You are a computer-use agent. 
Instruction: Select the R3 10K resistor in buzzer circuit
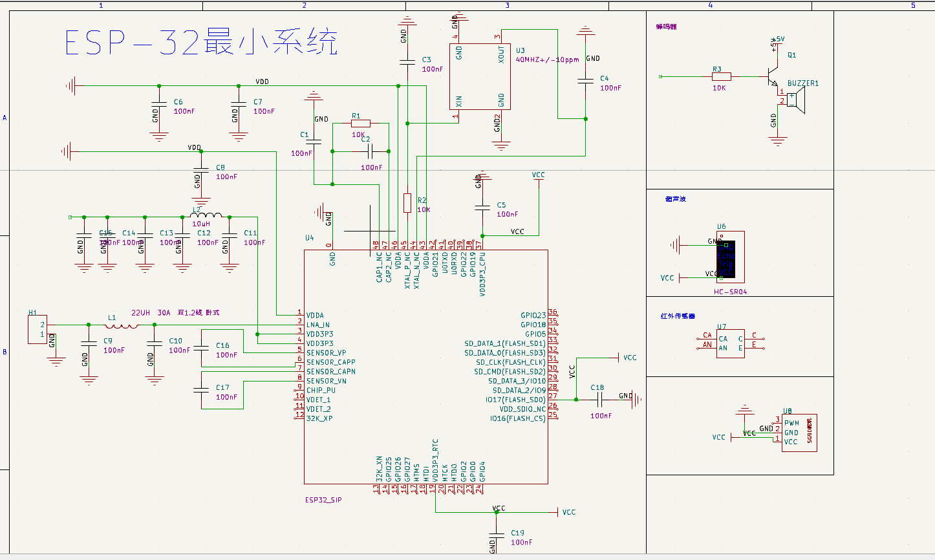tap(722, 76)
